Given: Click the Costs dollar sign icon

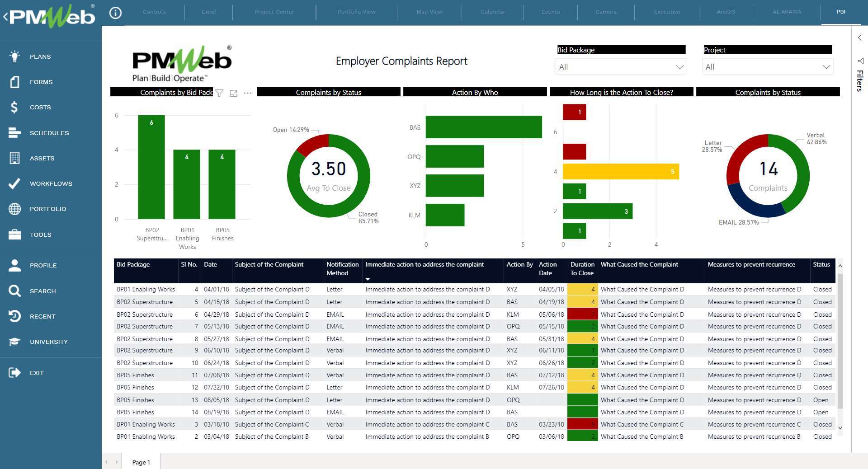Looking at the screenshot, I should [x=14, y=107].
